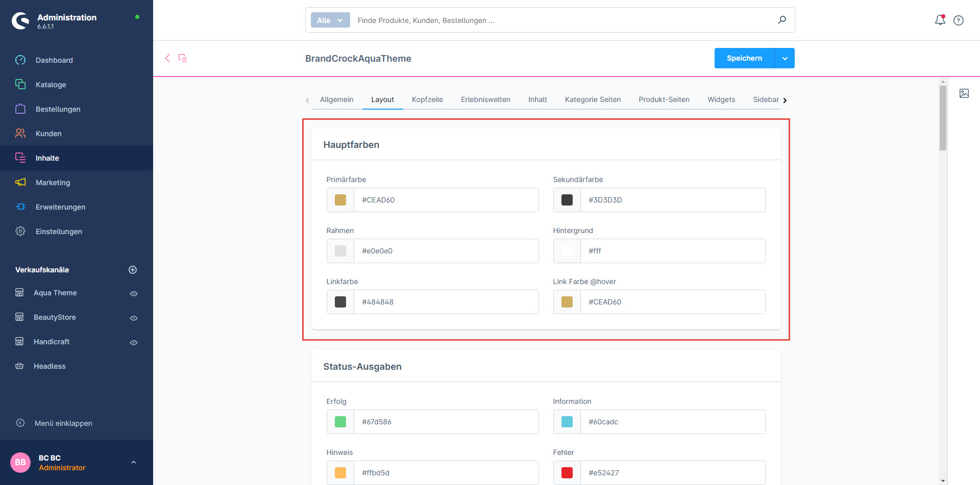The width and height of the screenshot is (980, 485).
Task: Toggle Handicraft storefront eye icon
Action: [x=134, y=342]
